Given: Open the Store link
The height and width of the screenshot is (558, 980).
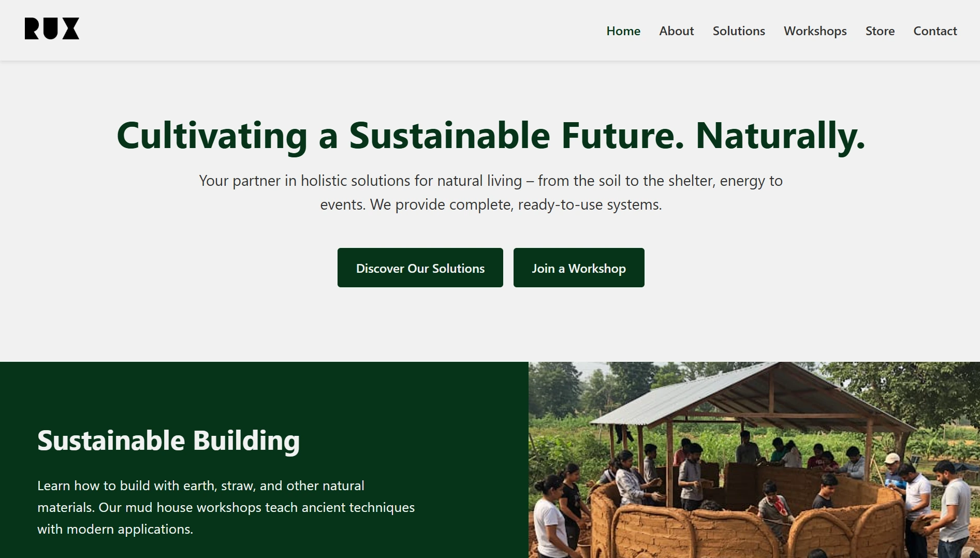Looking at the screenshot, I should point(880,31).
